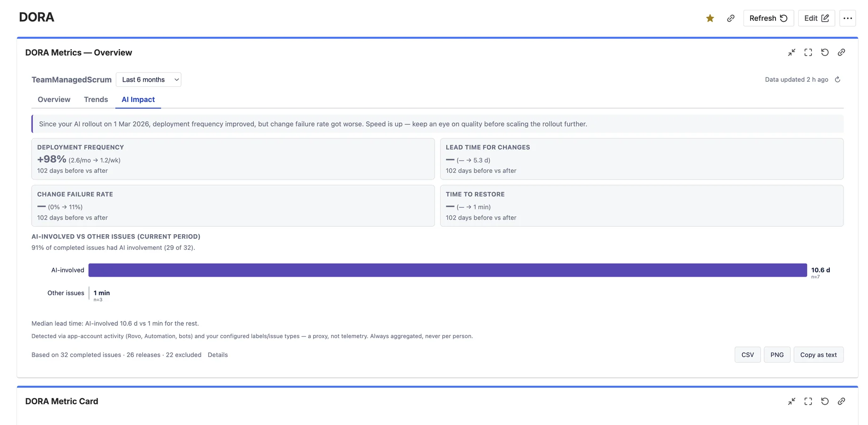This screenshot has width=868, height=425.
Task: Export chart with the PNG button
Action: pyautogui.click(x=777, y=355)
